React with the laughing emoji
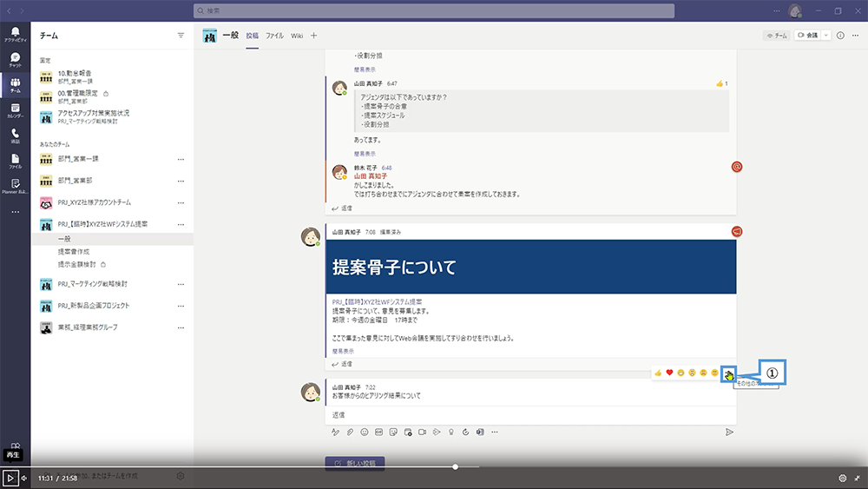Viewport: 868px width, 489px height. [681, 373]
